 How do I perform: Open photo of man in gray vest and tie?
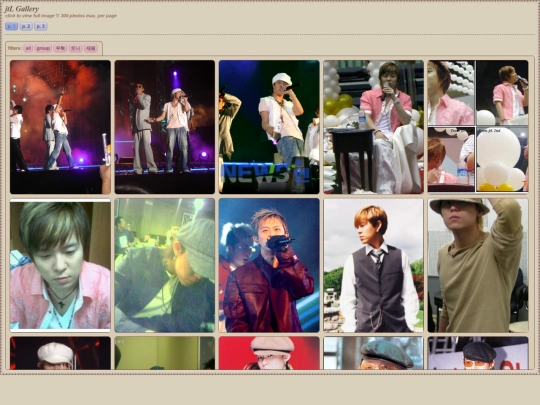point(373,265)
